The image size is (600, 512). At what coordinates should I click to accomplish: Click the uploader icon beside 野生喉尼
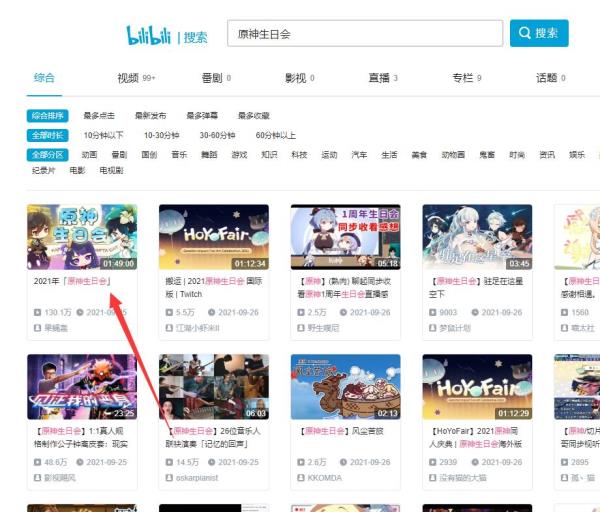coord(301,327)
